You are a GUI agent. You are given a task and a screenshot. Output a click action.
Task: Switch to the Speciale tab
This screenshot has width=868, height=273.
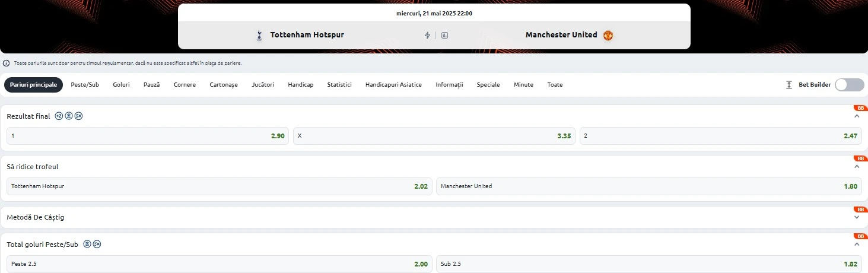click(x=488, y=85)
